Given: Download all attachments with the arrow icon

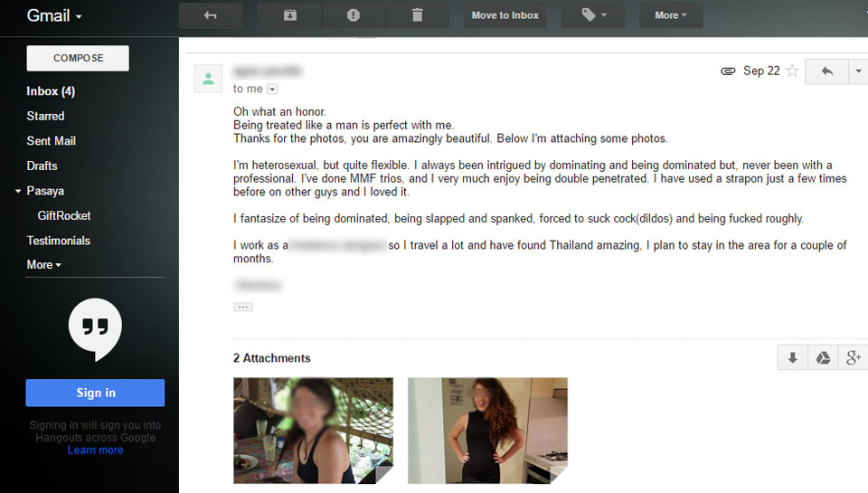Looking at the screenshot, I should (793, 358).
